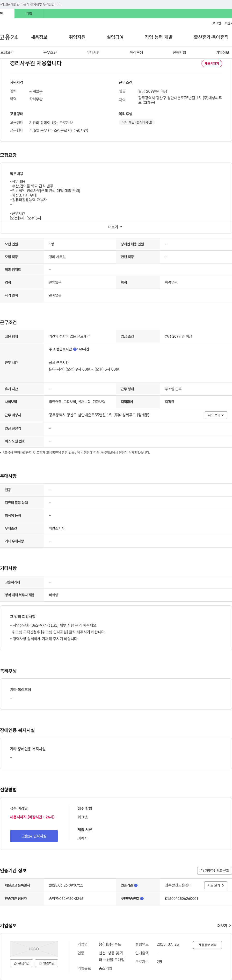This screenshot has height=980, width=232.
Task: Click the 이력서 제출 서류 value
Action: pos(83,838)
